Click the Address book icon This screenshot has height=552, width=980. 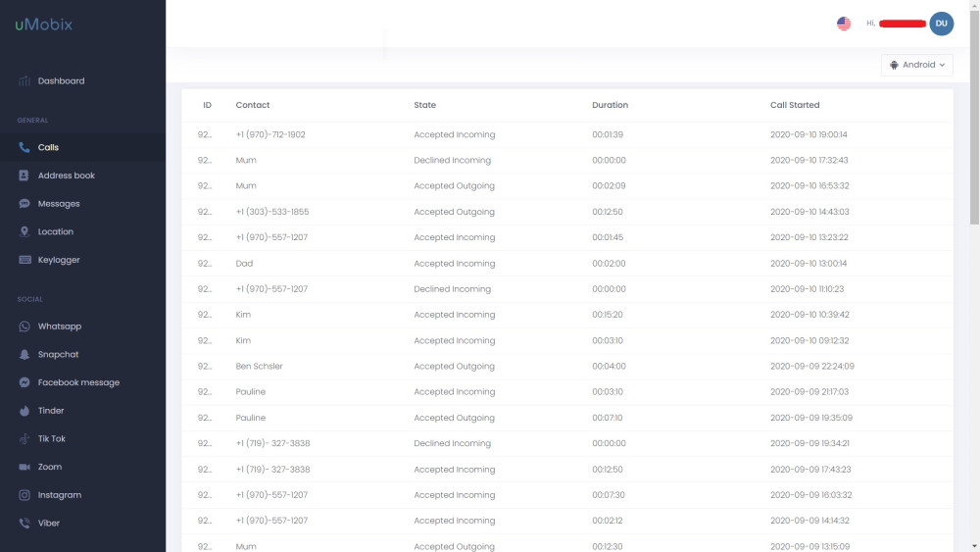click(24, 176)
